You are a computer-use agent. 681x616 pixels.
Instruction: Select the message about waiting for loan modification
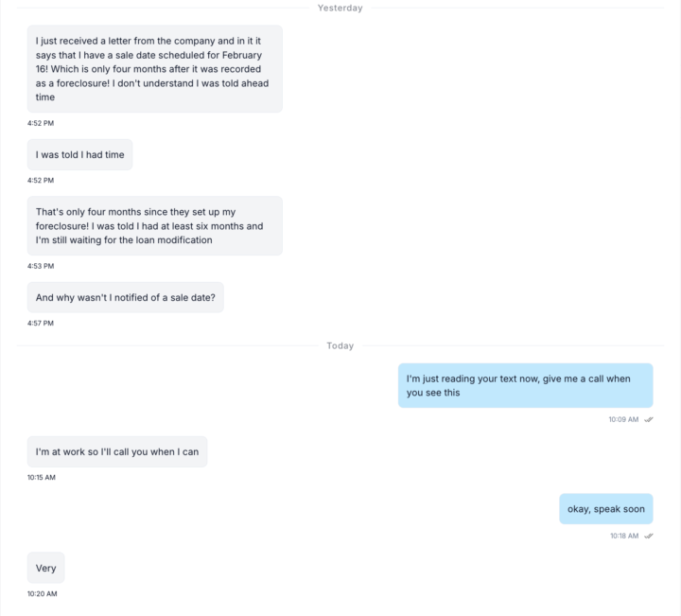(155, 226)
